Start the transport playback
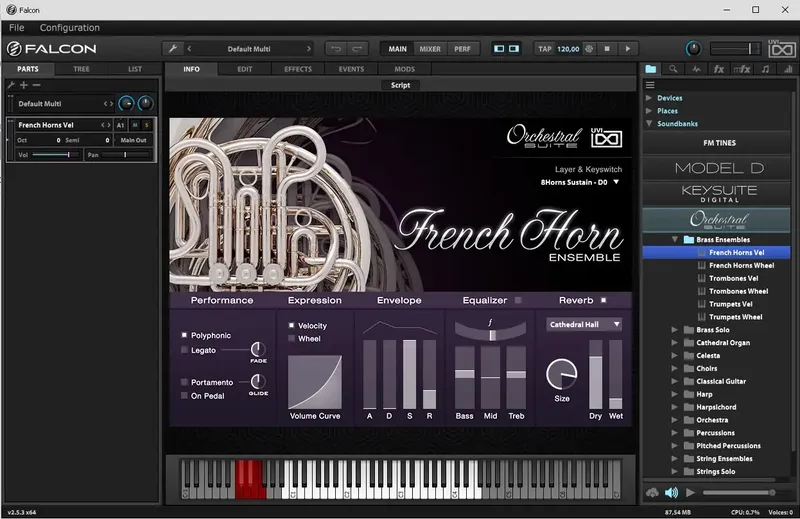This screenshot has width=800, height=519. [x=628, y=49]
